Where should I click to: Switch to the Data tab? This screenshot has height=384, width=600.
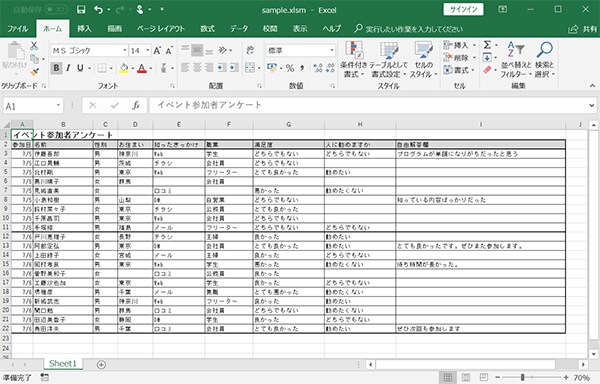pos(239,29)
